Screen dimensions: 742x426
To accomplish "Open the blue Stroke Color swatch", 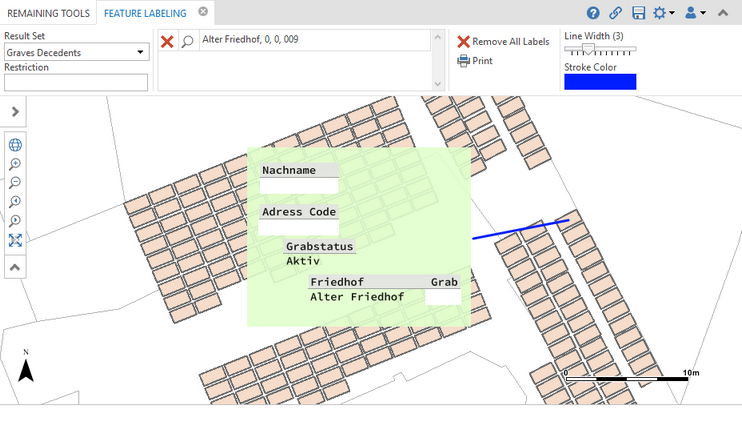I will click(x=600, y=82).
